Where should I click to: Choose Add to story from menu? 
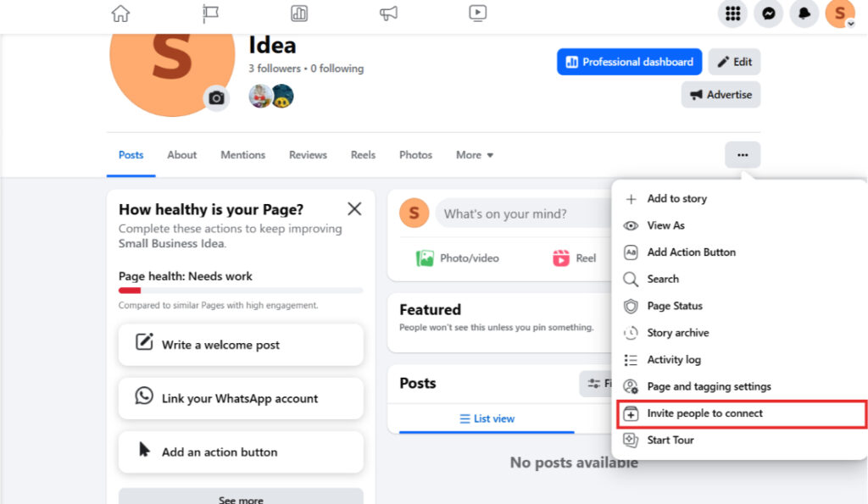point(739,198)
